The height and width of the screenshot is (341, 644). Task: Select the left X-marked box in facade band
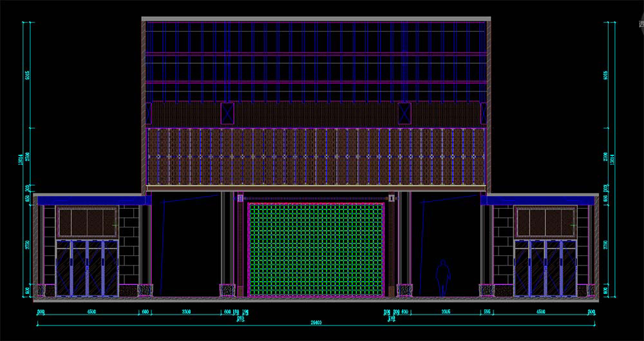[x=227, y=113]
